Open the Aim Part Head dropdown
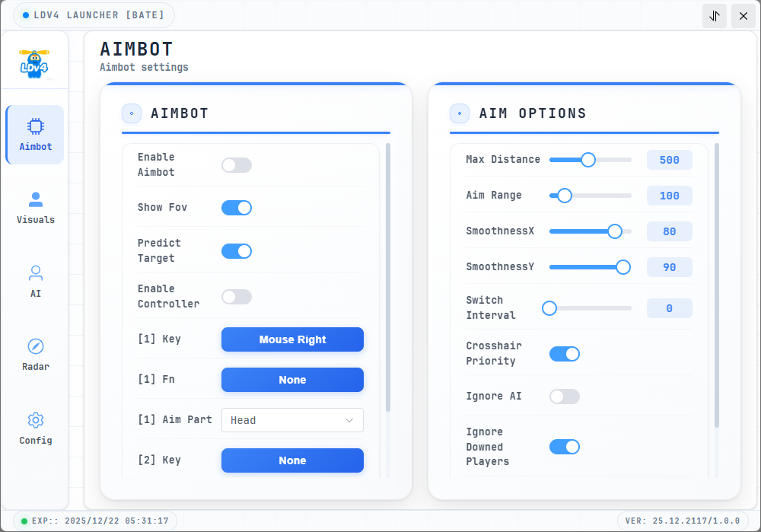Screen dimensions: 761x532 292,420
